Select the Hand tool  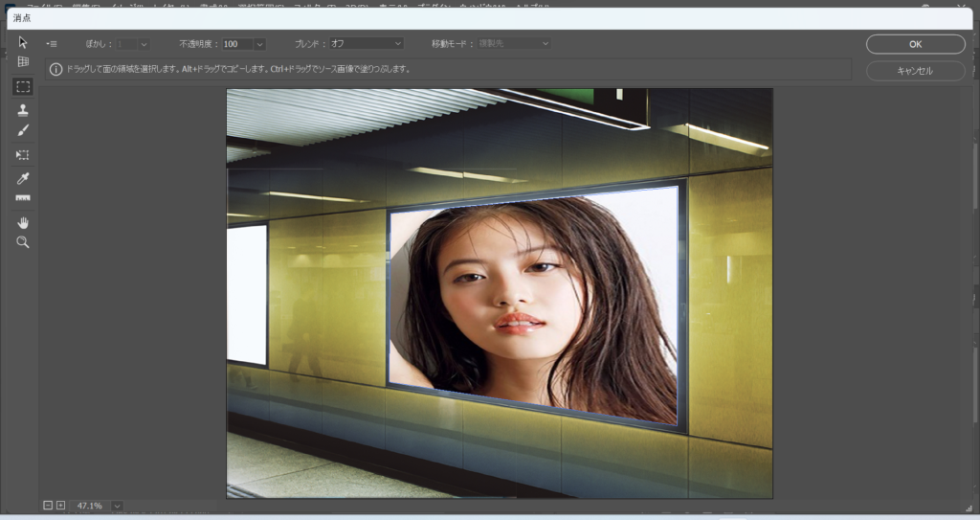[x=23, y=223]
